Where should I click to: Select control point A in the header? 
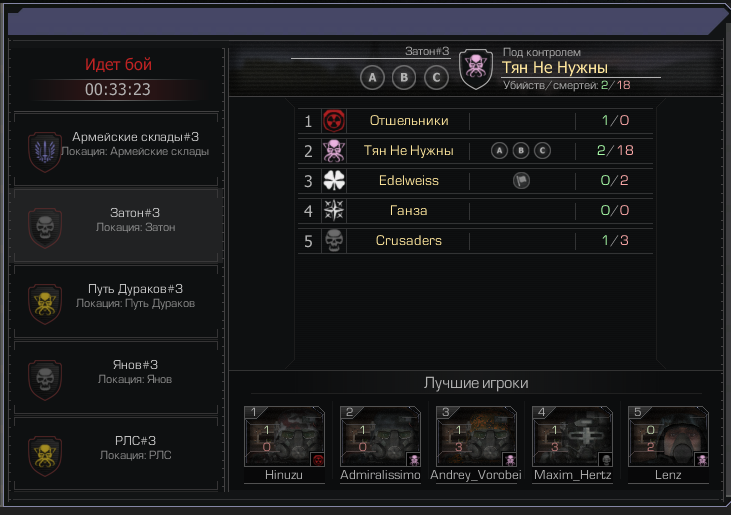(x=372, y=77)
